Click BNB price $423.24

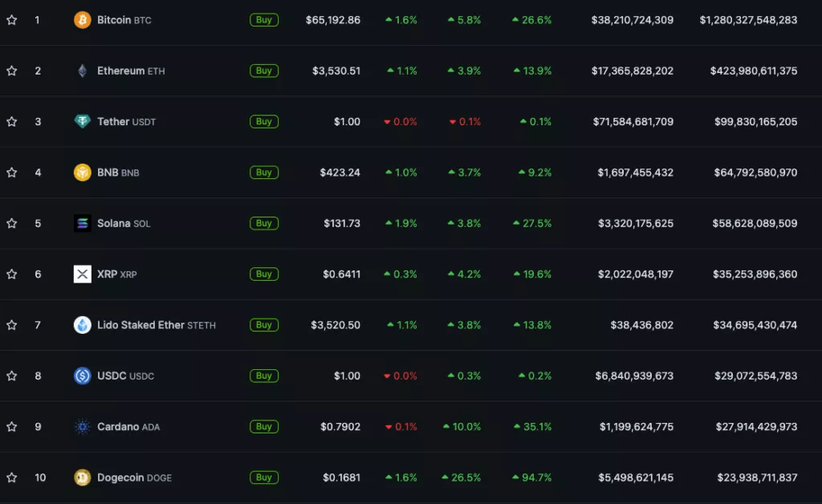(x=340, y=173)
